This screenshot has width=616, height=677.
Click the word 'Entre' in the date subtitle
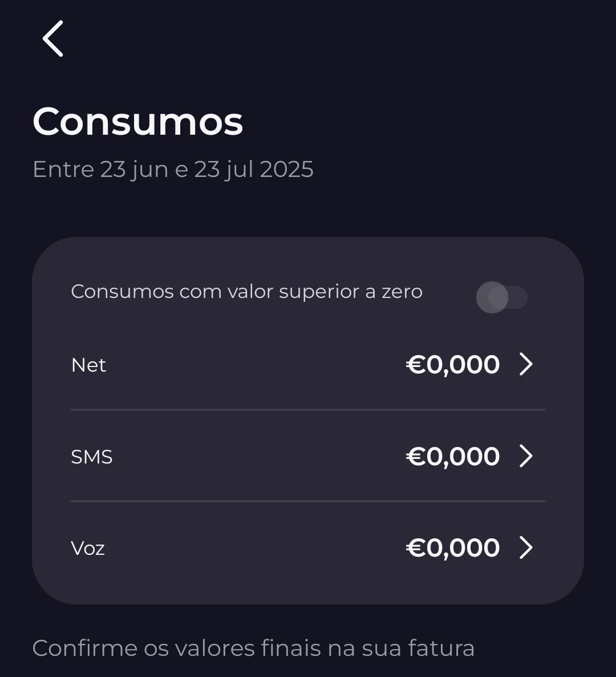pos(63,170)
